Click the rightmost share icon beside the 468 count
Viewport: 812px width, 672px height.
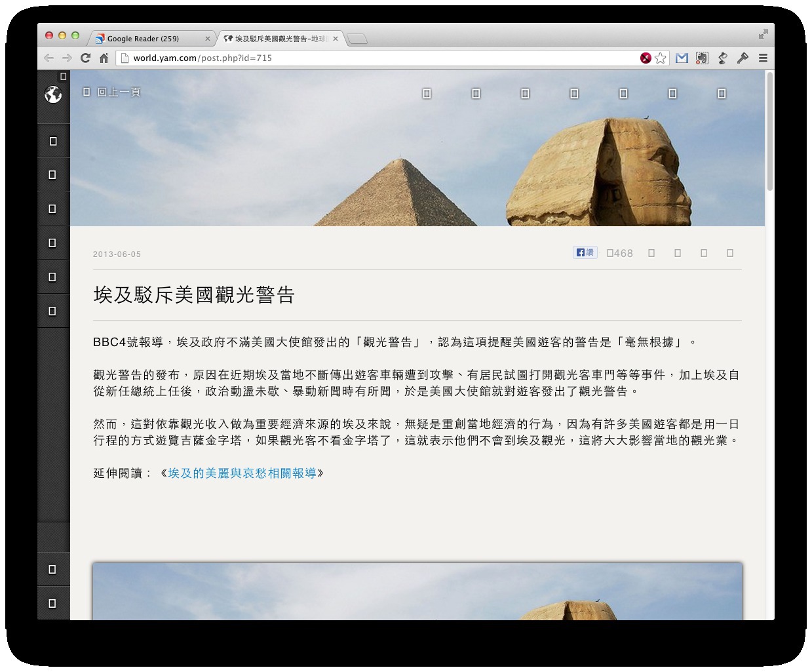click(730, 253)
